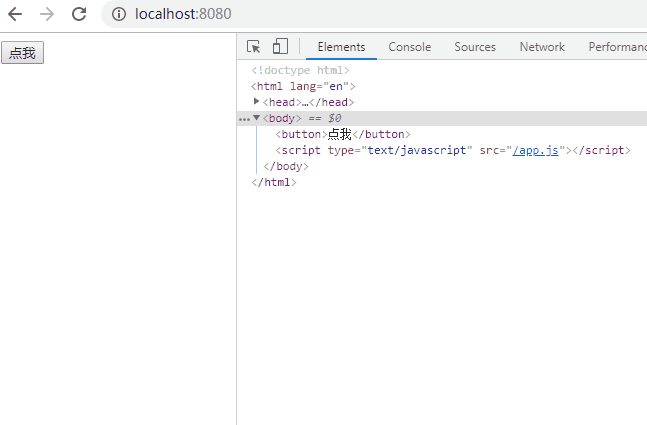
Task: Open the /app.js script link
Action: 535,150
